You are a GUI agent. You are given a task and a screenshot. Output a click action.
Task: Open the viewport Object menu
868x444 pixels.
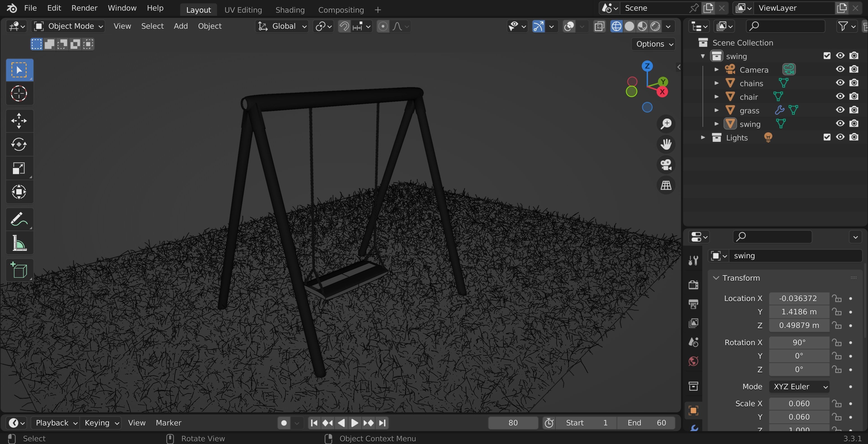(x=210, y=26)
